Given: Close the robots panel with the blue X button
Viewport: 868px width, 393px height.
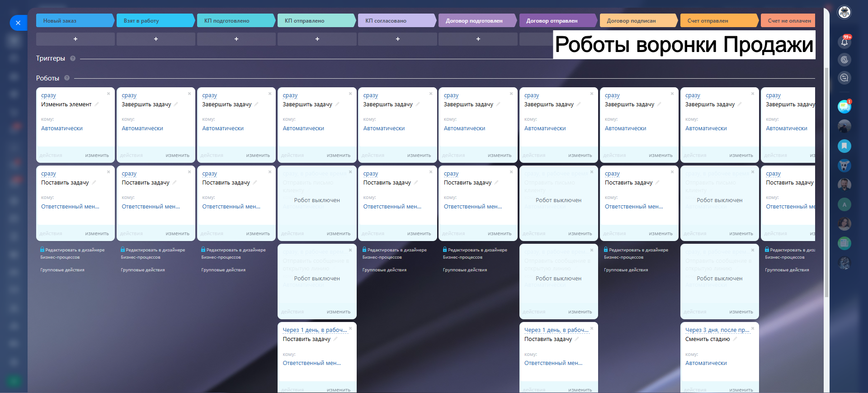Looking at the screenshot, I should (18, 23).
